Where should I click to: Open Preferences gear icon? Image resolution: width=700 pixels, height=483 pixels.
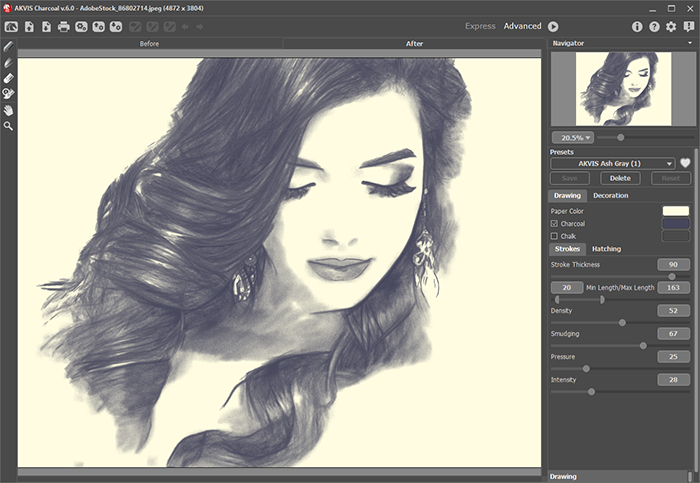(671, 26)
